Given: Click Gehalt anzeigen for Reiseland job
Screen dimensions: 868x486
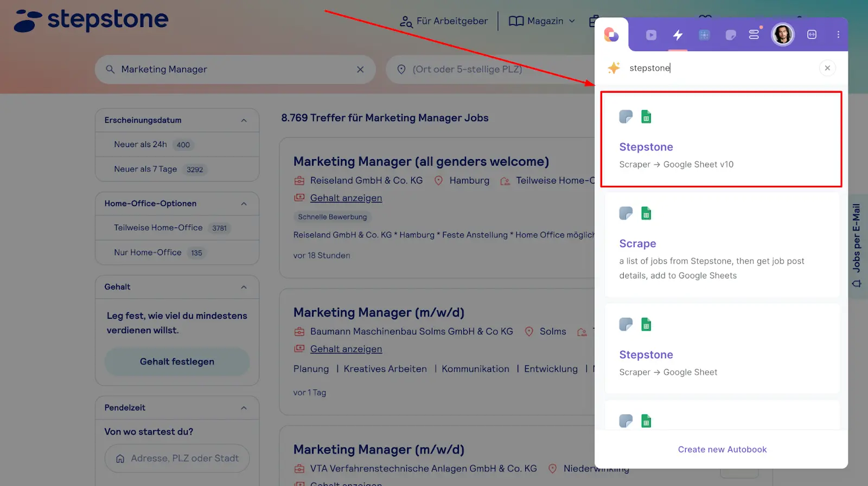Looking at the screenshot, I should 346,198.
